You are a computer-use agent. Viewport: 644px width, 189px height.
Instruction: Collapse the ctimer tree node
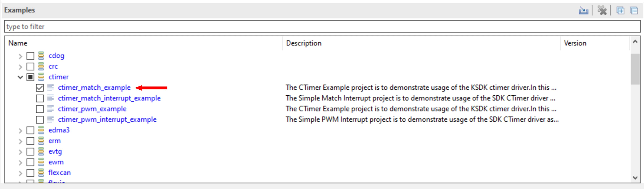point(20,77)
